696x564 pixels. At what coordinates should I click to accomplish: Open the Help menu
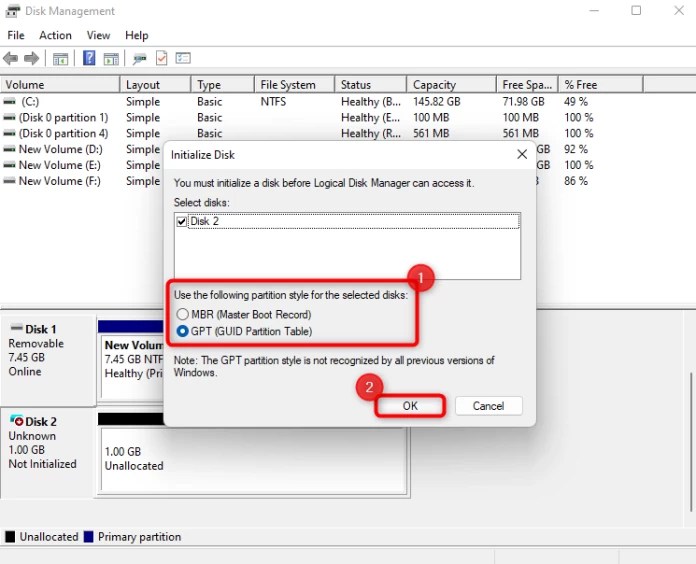[x=137, y=35]
